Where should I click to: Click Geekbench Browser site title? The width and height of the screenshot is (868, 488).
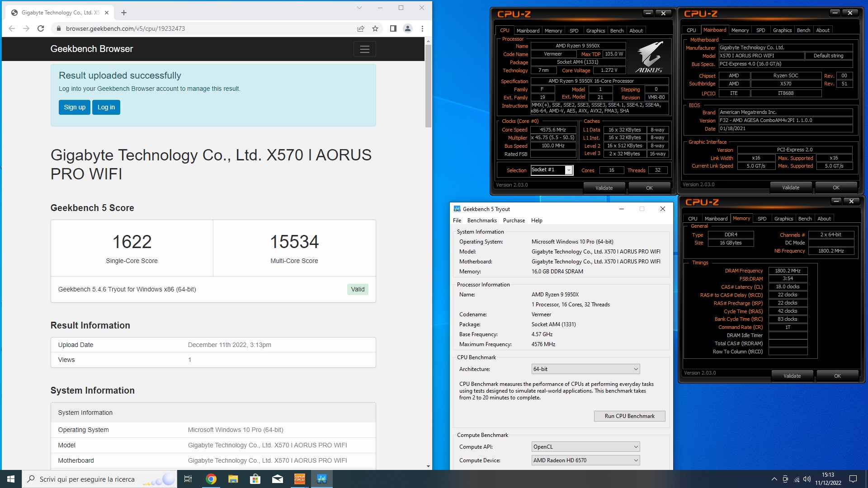[92, 49]
